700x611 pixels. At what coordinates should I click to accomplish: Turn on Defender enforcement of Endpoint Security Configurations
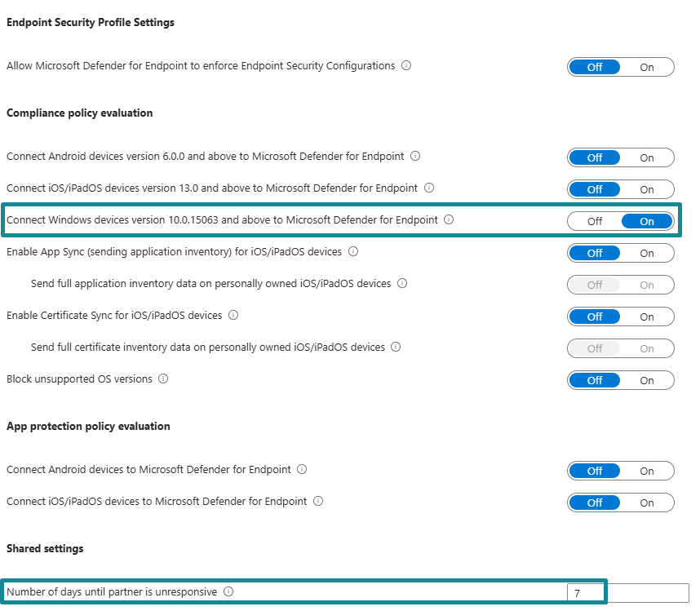pos(647,67)
